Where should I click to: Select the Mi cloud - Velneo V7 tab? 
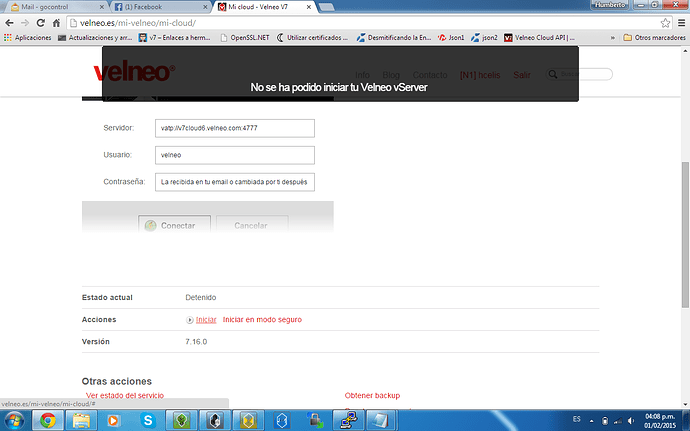[x=264, y=7]
